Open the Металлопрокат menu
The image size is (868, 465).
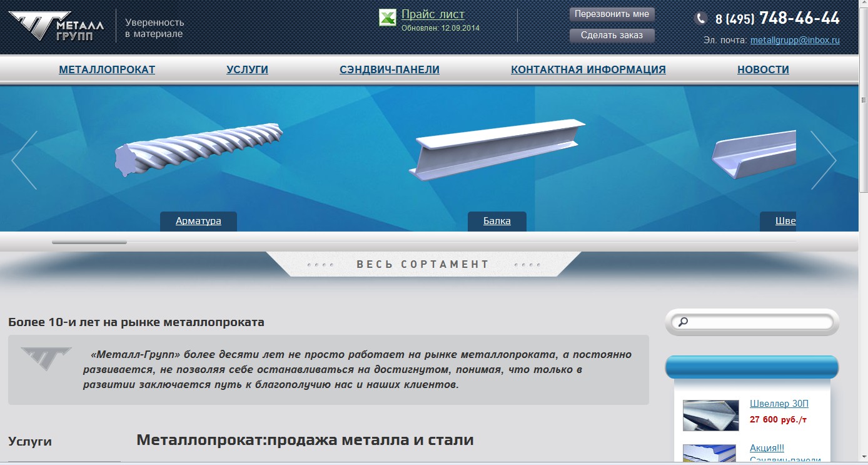(x=107, y=69)
